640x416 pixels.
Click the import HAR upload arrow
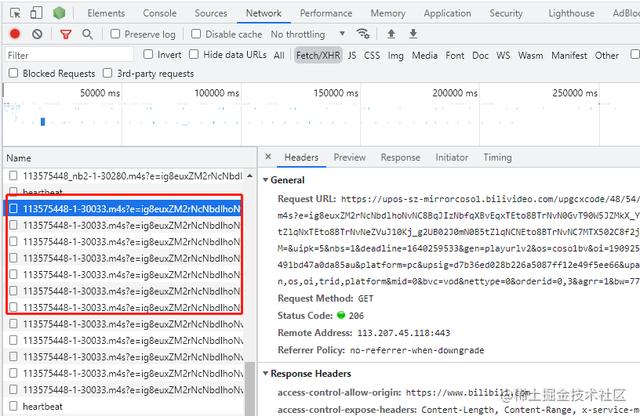tap(391, 34)
